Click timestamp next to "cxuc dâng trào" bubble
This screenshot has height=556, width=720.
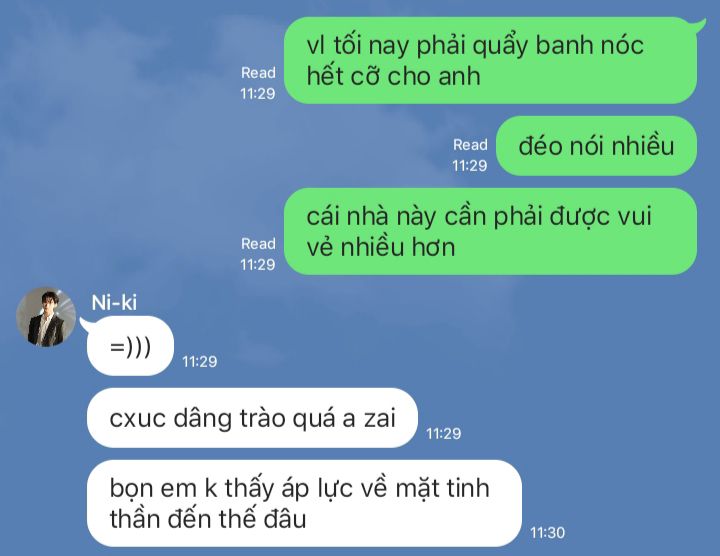[x=444, y=433]
